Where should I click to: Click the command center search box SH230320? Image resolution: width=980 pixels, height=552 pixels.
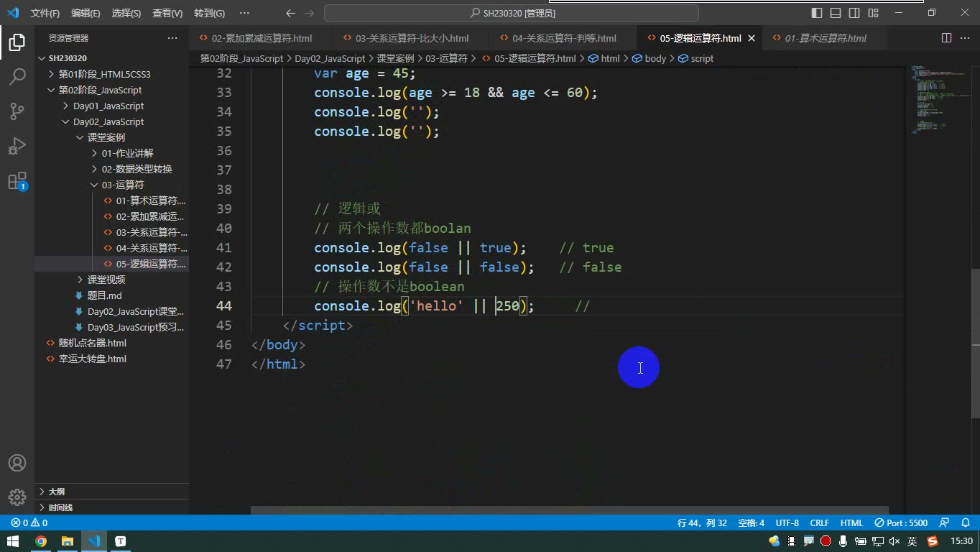click(x=512, y=13)
